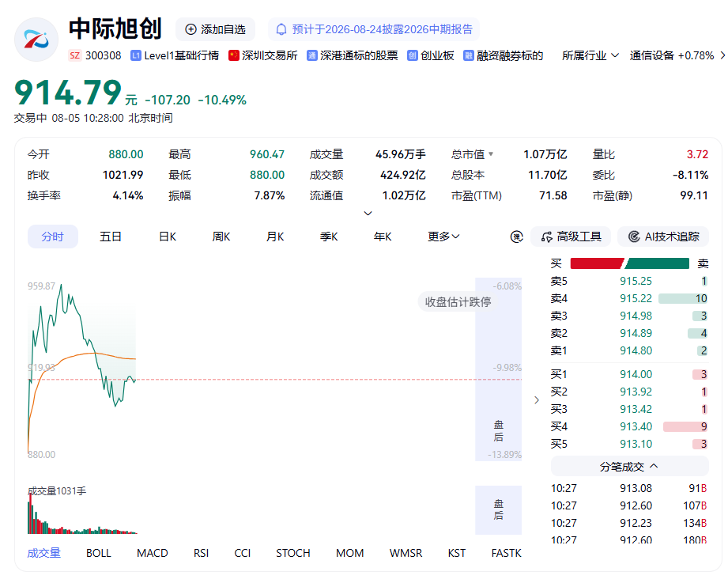Select the 成交量 indicator

point(44,553)
